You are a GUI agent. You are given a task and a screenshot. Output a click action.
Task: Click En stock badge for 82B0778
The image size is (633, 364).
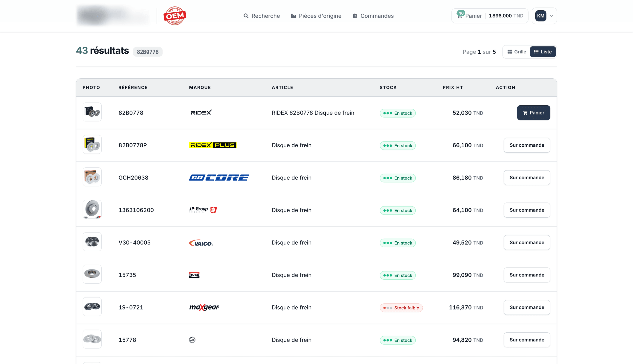pyautogui.click(x=398, y=113)
